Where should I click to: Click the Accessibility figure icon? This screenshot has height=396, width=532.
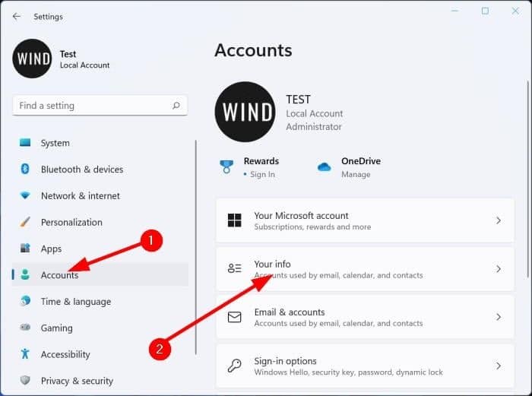pos(25,353)
